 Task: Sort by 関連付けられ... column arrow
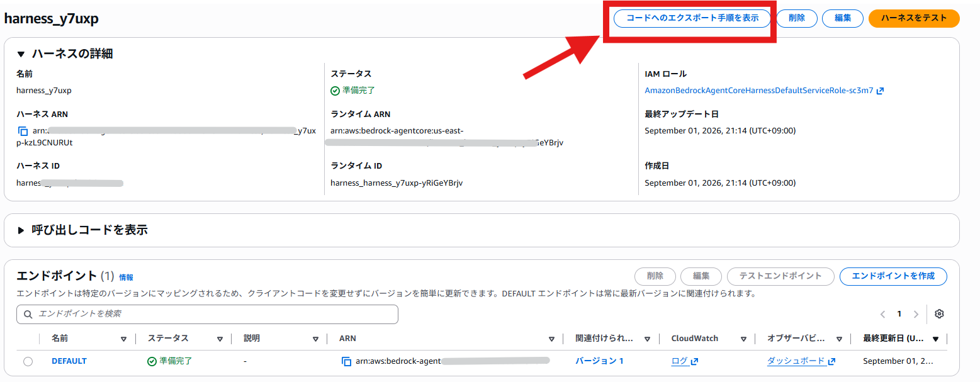point(647,339)
